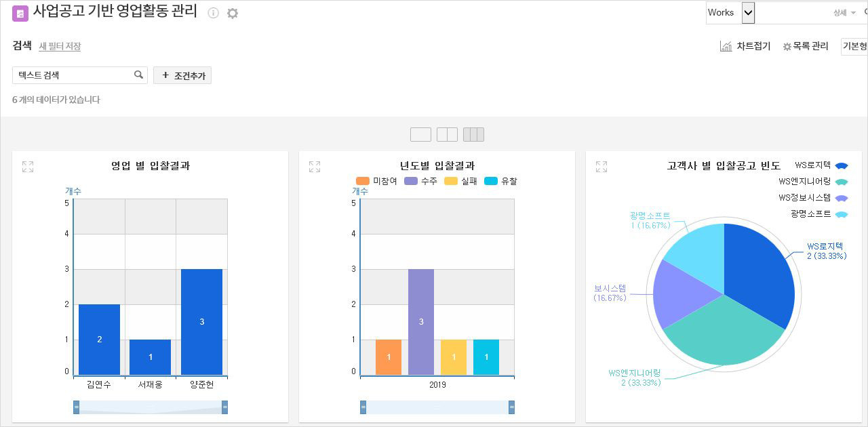Toggle 실패 legend series
Image resolution: width=868 pixels, height=427 pixels.
pyautogui.click(x=460, y=181)
